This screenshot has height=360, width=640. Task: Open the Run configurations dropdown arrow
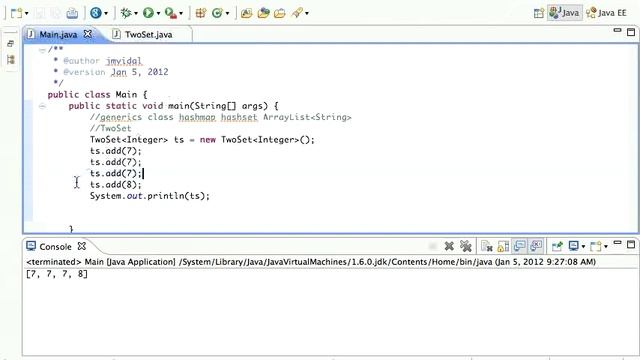coord(158,13)
